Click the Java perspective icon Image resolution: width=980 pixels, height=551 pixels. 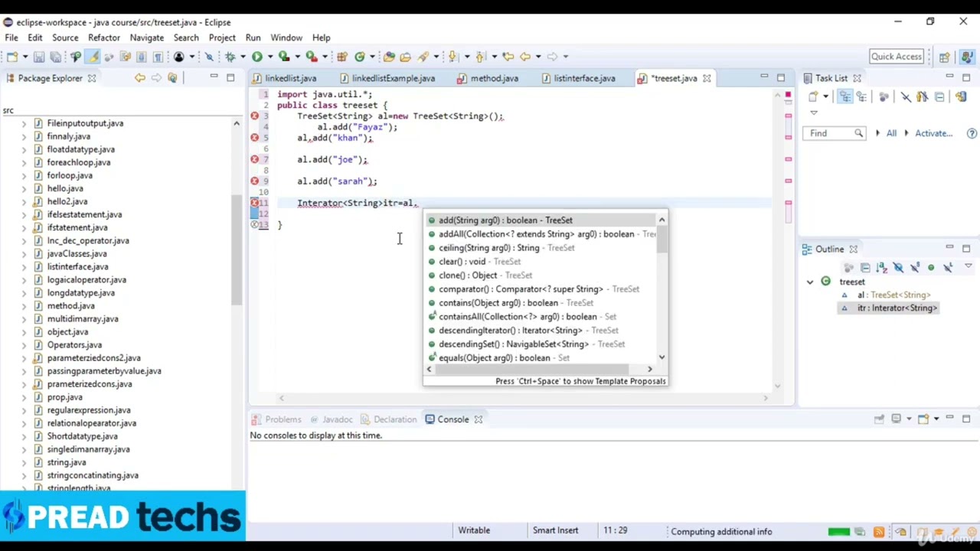[x=968, y=57]
